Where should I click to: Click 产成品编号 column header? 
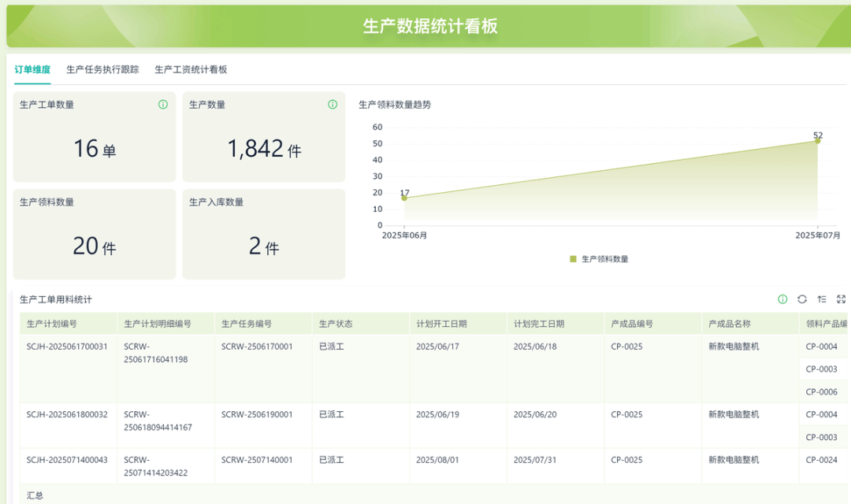click(653, 324)
